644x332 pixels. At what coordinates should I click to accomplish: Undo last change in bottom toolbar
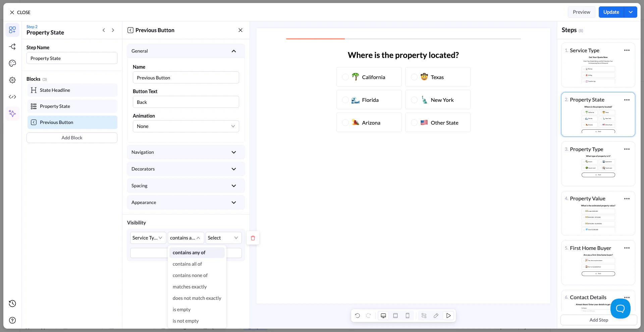point(358,316)
